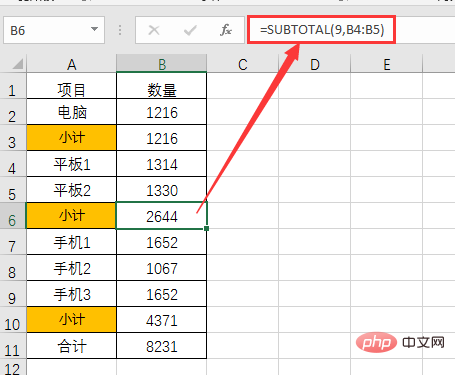Confirm formula entry with the checkmark icon
The image size is (455, 375).
[190, 30]
